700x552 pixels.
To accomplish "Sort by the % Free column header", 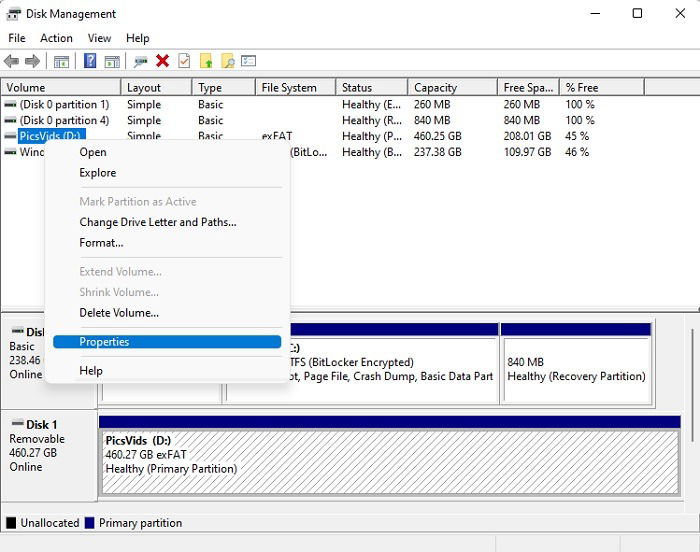I will (602, 88).
